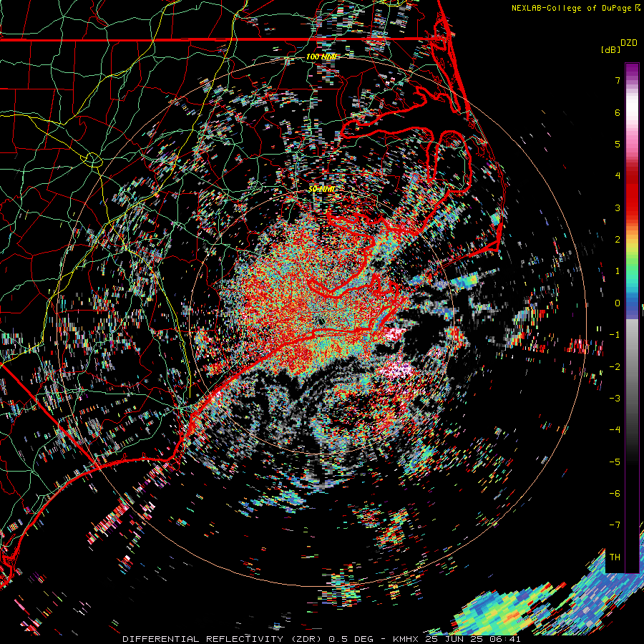Click the 4 value on the color scale
Screen dimensions: 644x644
(618, 176)
